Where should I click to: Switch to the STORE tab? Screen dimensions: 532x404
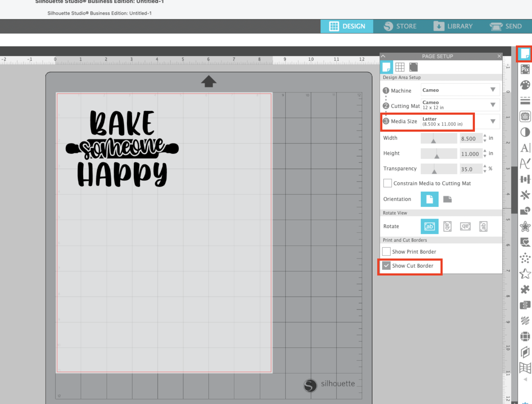coord(401,26)
